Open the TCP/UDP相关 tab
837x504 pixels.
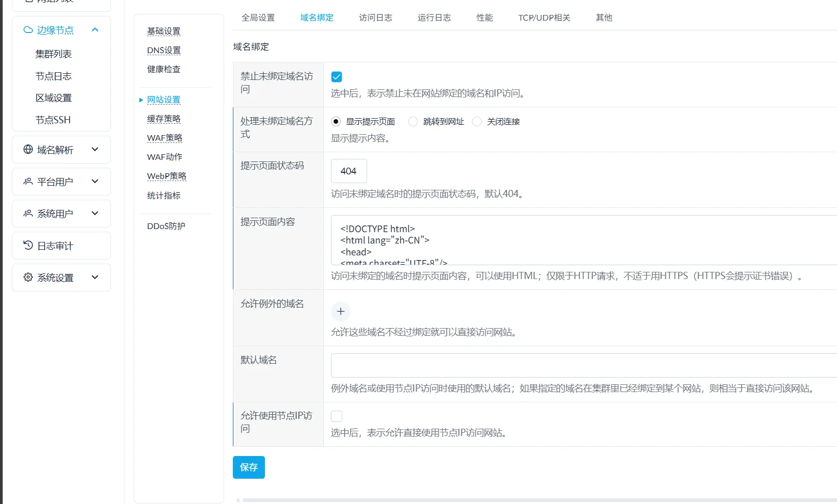pyautogui.click(x=544, y=18)
